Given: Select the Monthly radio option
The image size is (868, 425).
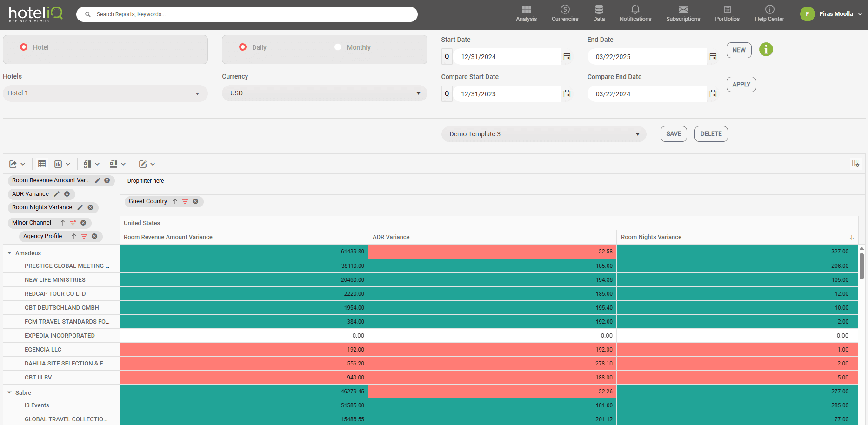Looking at the screenshot, I should click(x=338, y=47).
